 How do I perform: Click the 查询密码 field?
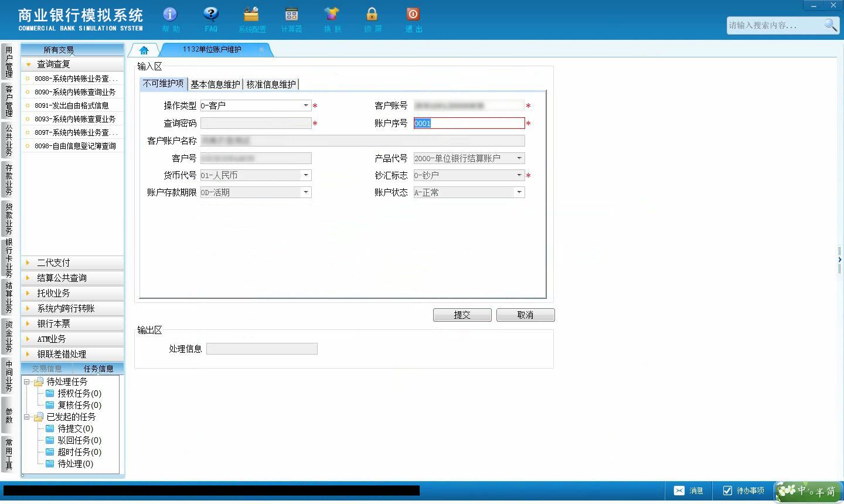tap(256, 123)
